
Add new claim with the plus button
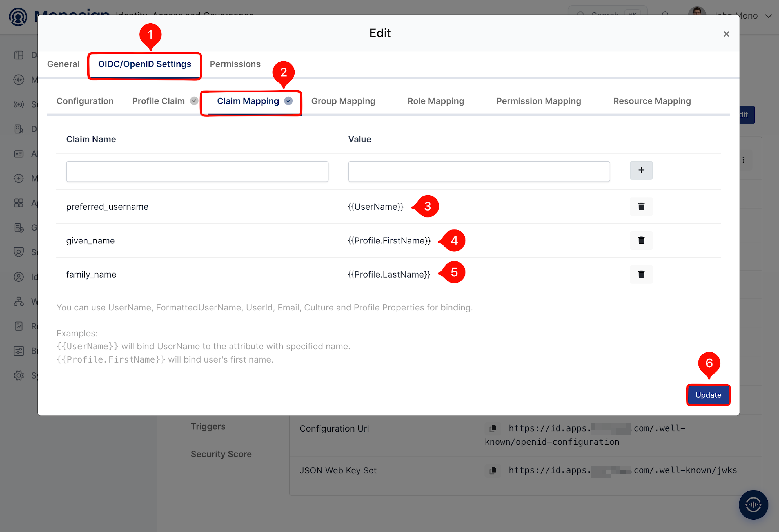click(x=641, y=170)
